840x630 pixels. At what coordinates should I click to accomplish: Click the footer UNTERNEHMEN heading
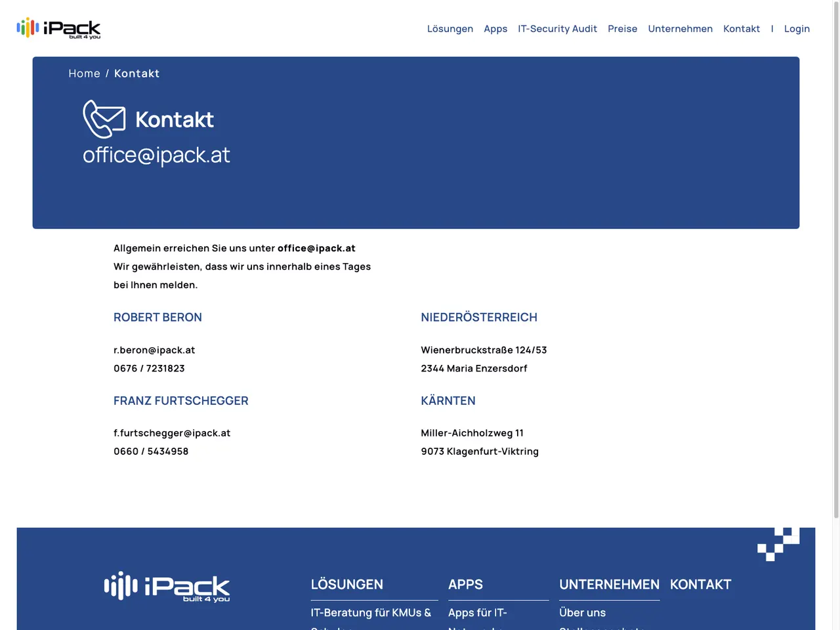point(609,585)
